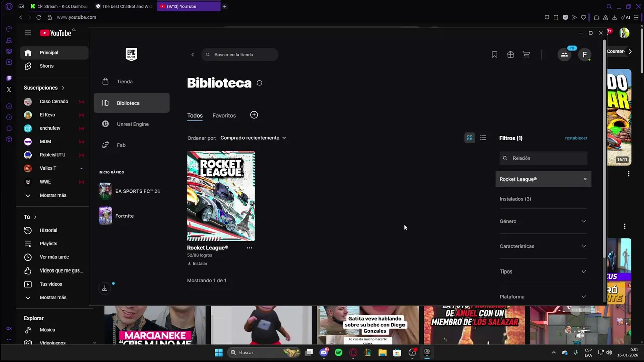Refresh the Biblioteca library
Image resolution: width=644 pixels, height=362 pixels.
click(259, 83)
